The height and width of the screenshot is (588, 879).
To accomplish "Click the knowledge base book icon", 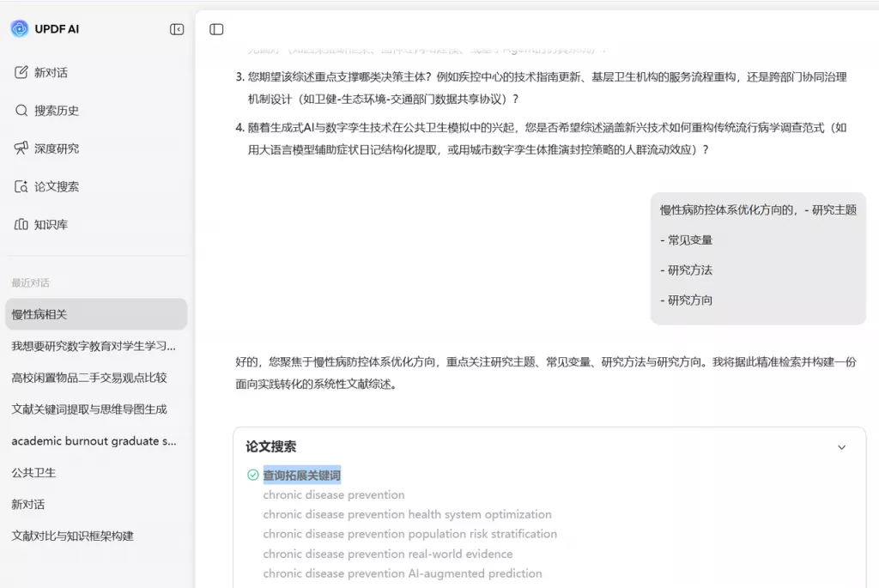I will click(x=21, y=225).
